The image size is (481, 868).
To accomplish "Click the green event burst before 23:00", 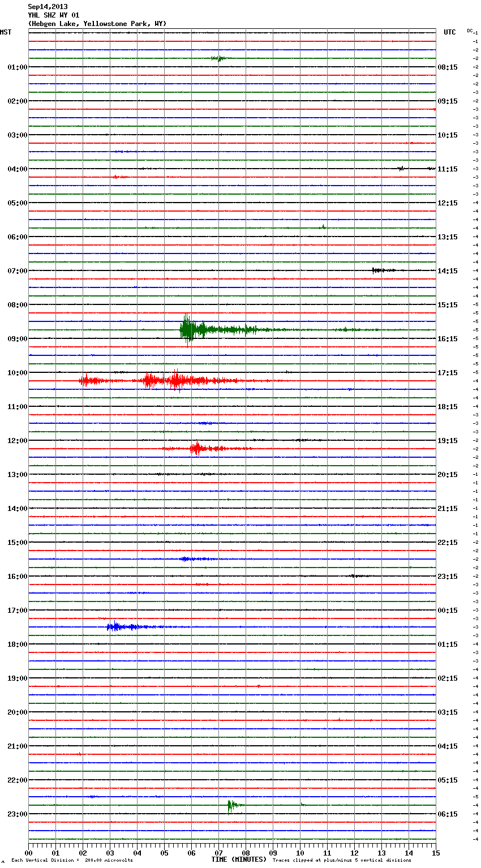I will [235, 805].
